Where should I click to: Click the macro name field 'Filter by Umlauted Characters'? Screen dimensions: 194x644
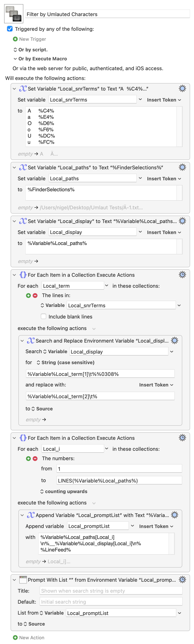pyautogui.click(x=108, y=14)
